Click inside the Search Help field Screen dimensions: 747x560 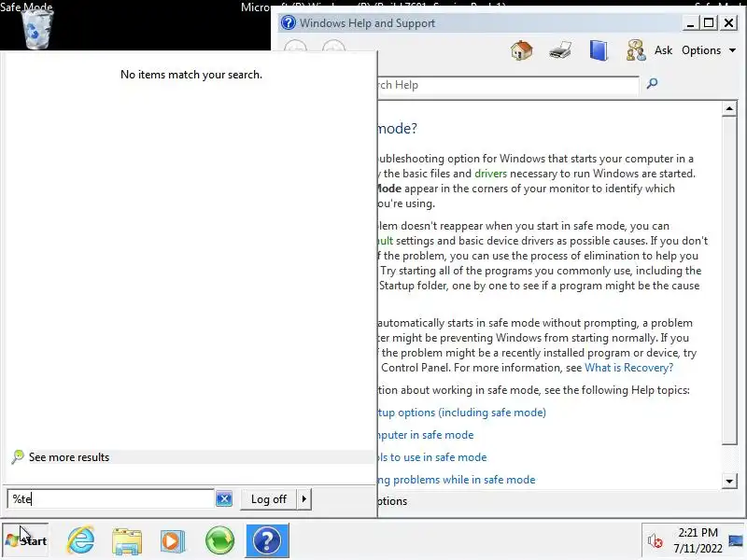[508, 85]
